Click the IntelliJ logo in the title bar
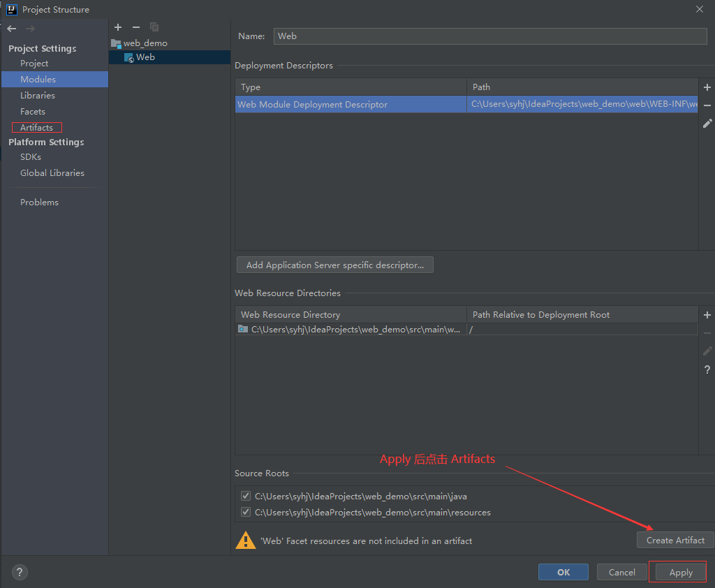Image resolution: width=715 pixels, height=588 pixels. [x=11, y=9]
